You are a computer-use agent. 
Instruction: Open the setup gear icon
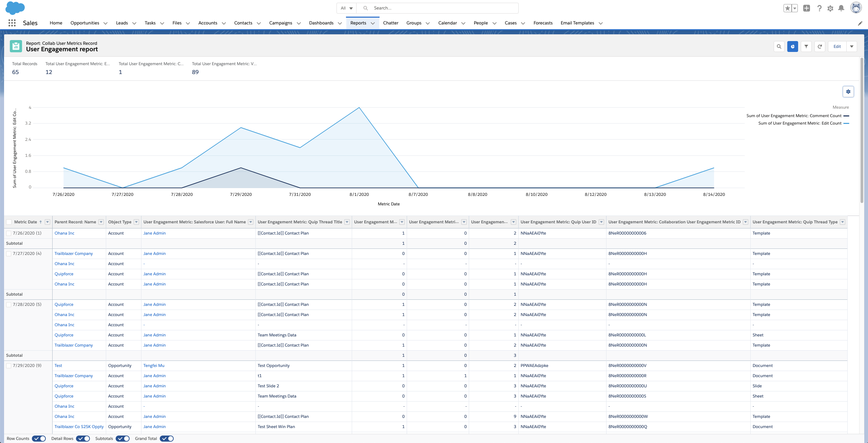tap(830, 8)
